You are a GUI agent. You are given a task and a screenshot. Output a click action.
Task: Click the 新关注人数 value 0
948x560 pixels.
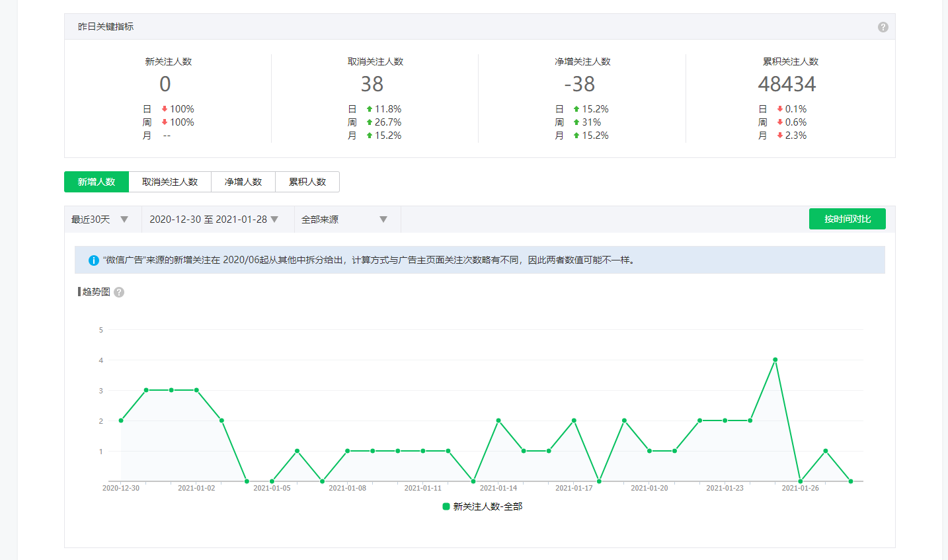click(165, 84)
